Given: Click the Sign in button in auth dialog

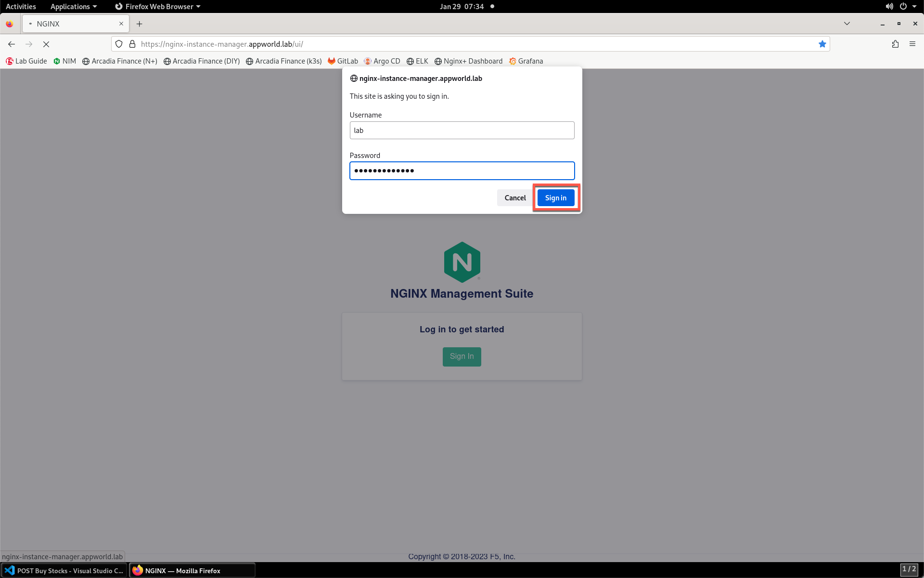Looking at the screenshot, I should (x=556, y=198).
